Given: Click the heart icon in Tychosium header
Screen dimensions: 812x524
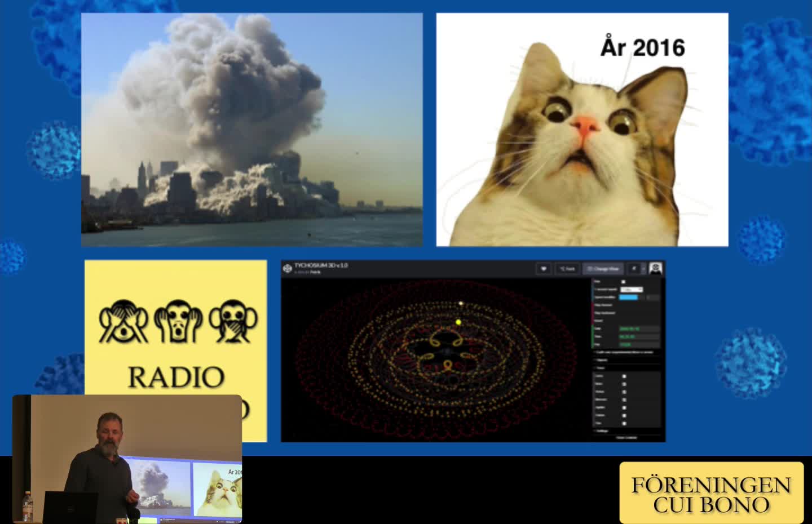Looking at the screenshot, I should (544, 269).
